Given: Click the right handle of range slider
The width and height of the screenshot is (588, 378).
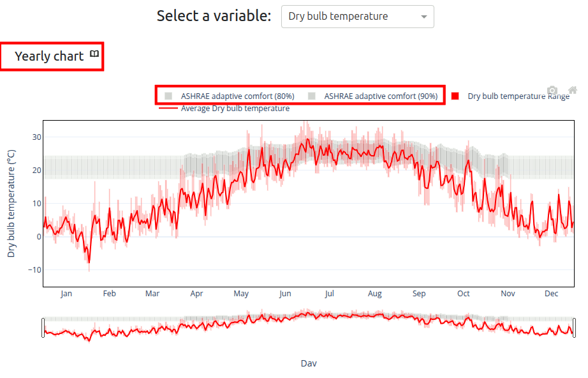Looking at the screenshot, I should pyautogui.click(x=574, y=328).
